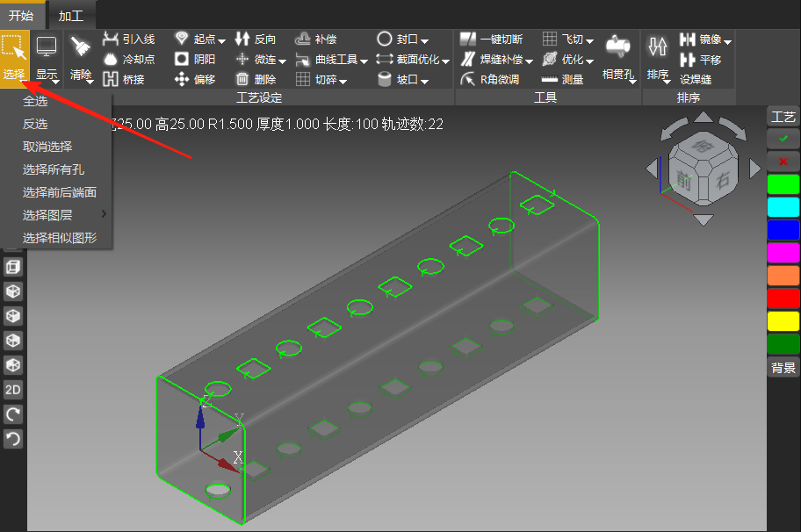The width and height of the screenshot is (801, 532).
Task: Switch to 2D view in left sidebar
Action: tap(13, 390)
